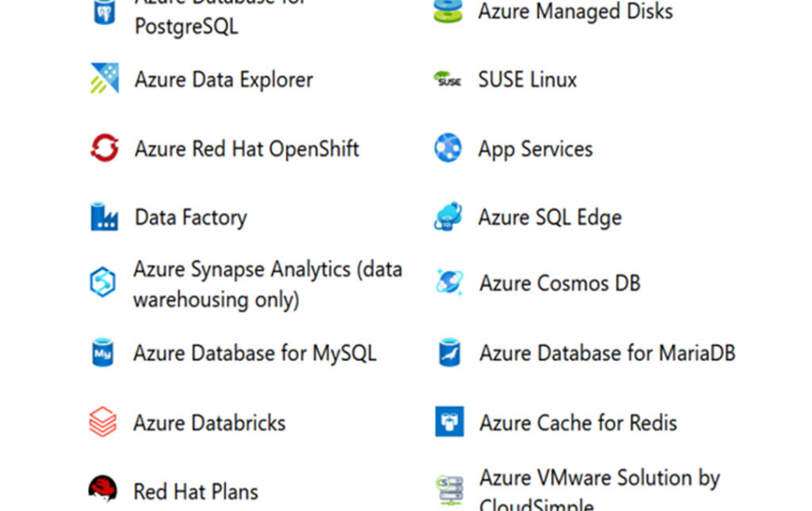Click the App Services text label
The height and width of the screenshot is (511, 812).
(535, 149)
